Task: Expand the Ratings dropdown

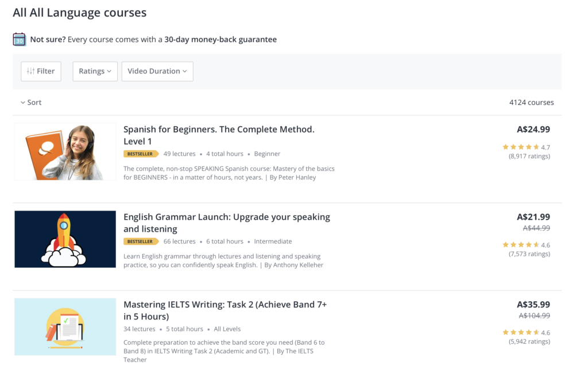Action: coord(95,71)
